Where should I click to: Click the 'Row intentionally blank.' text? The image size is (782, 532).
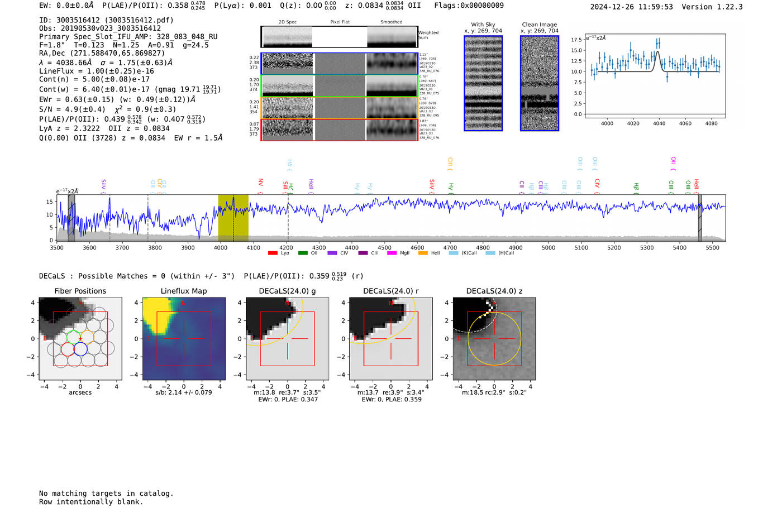coord(91,502)
